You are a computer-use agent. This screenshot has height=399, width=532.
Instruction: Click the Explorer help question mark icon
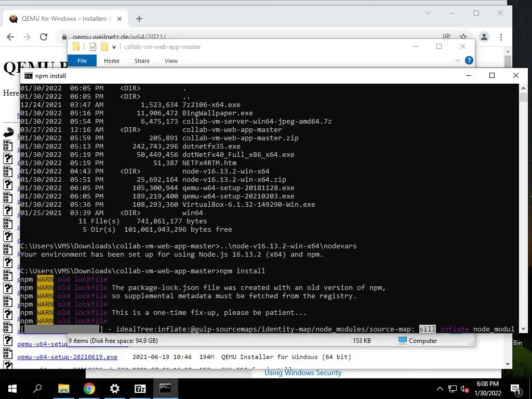coord(469,60)
